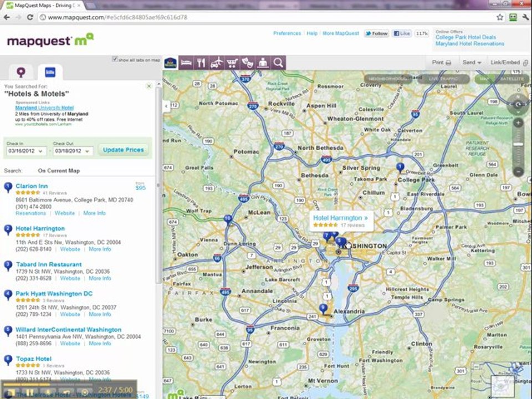The image size is (532, 399).
Task: Open the Check Out date dropdown
Action: [73, 151]
